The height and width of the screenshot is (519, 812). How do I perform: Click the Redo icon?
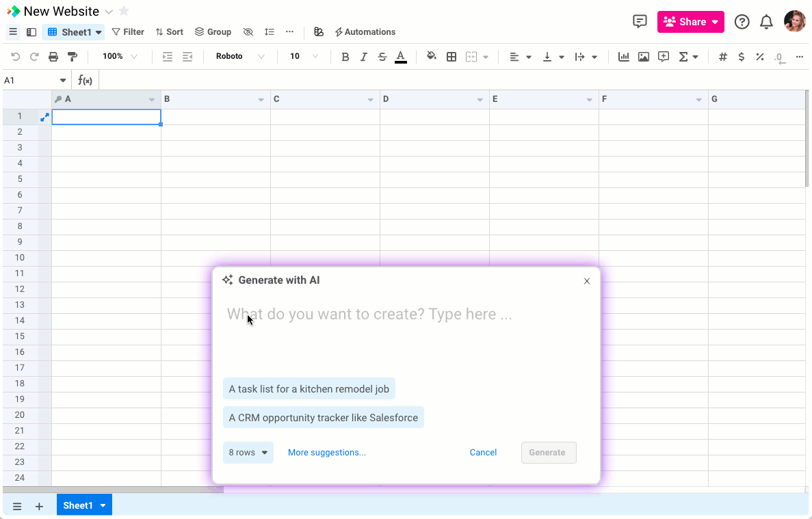tap(34, 56)
